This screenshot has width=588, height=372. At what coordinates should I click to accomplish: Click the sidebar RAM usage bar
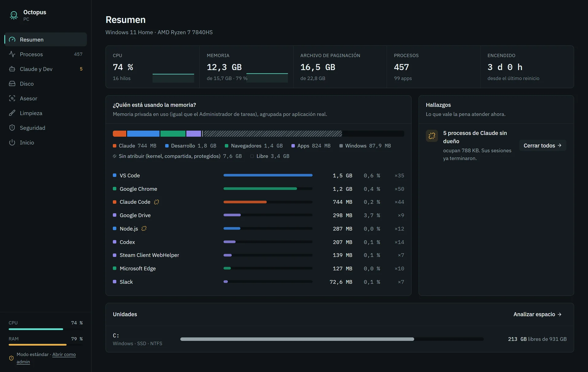tap(46, 345)
